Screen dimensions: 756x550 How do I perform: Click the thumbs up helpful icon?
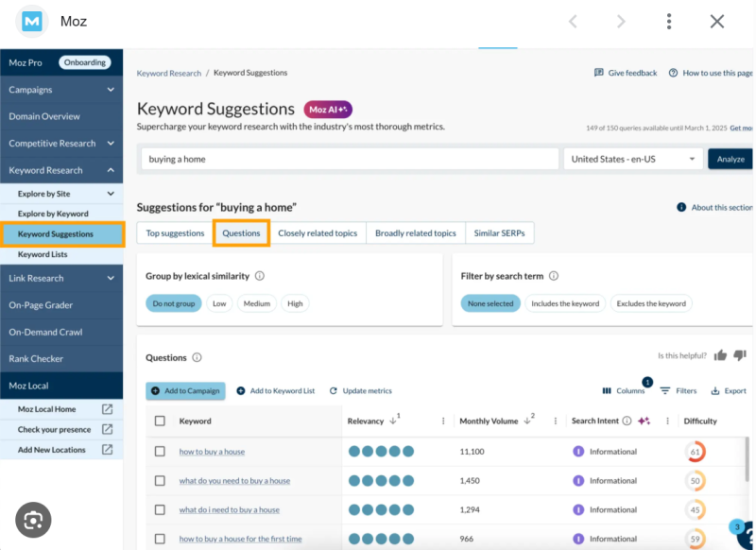coord(720,355)
